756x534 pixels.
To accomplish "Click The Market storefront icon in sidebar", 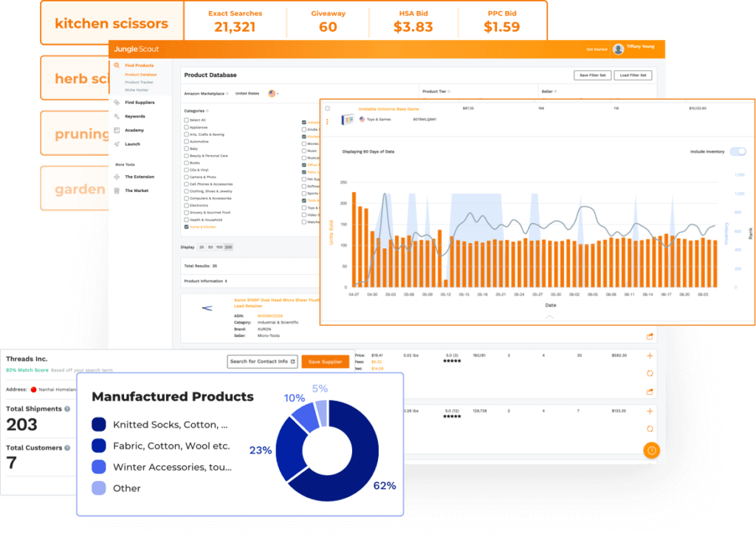I will 117,191.
